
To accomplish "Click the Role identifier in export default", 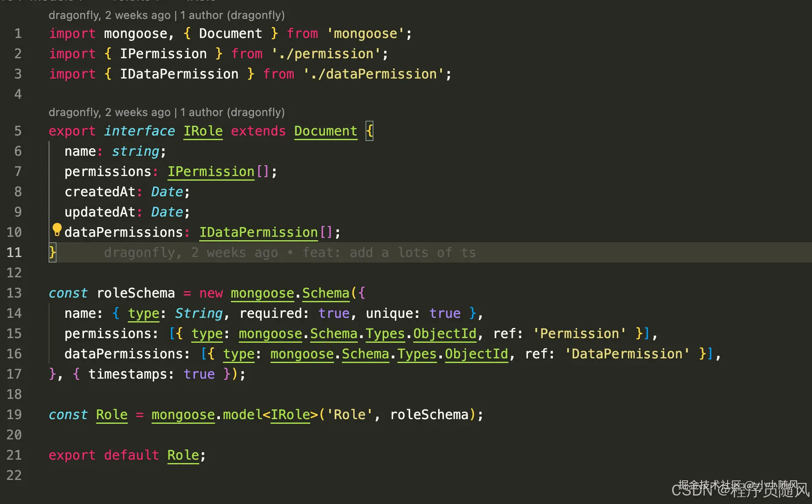I will (x=183, y=455).
